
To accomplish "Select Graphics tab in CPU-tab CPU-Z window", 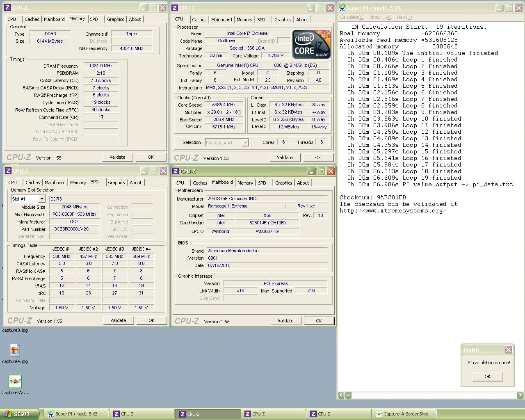I will (x=283, y=20).
